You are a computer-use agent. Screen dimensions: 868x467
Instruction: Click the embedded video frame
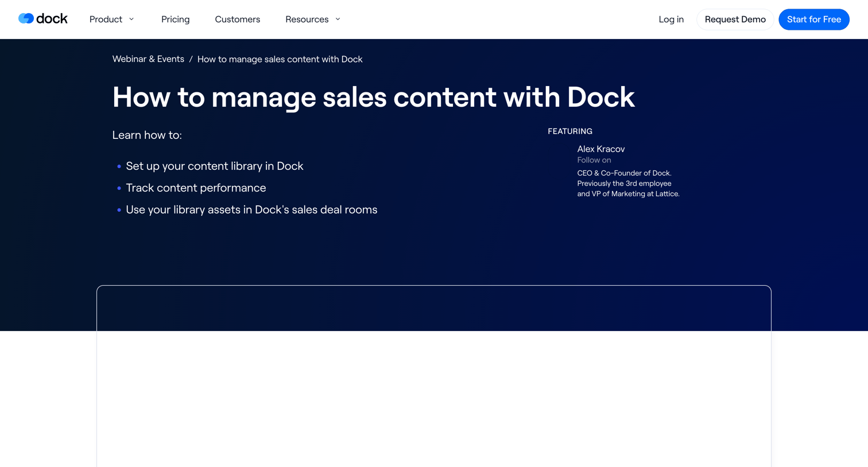[x=434, y=376]
